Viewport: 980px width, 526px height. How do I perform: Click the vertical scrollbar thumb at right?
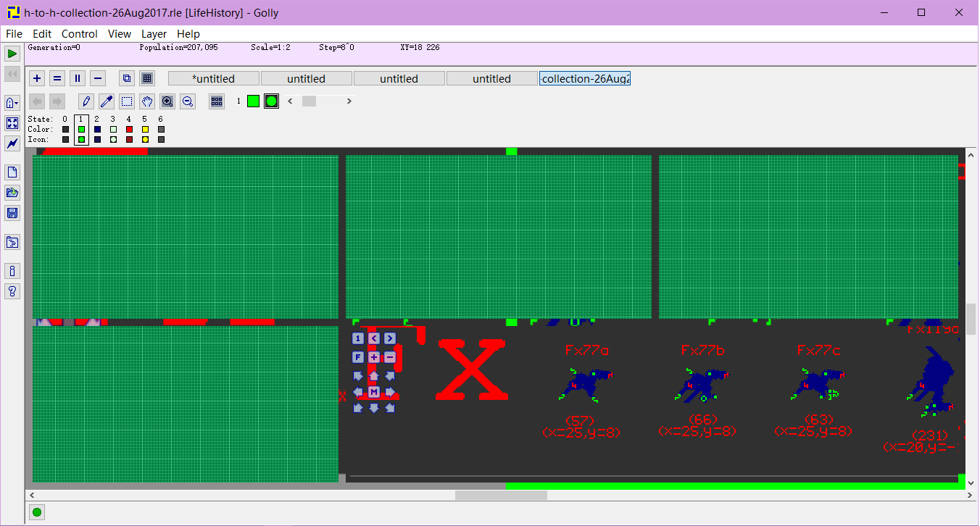coord(971,319)
